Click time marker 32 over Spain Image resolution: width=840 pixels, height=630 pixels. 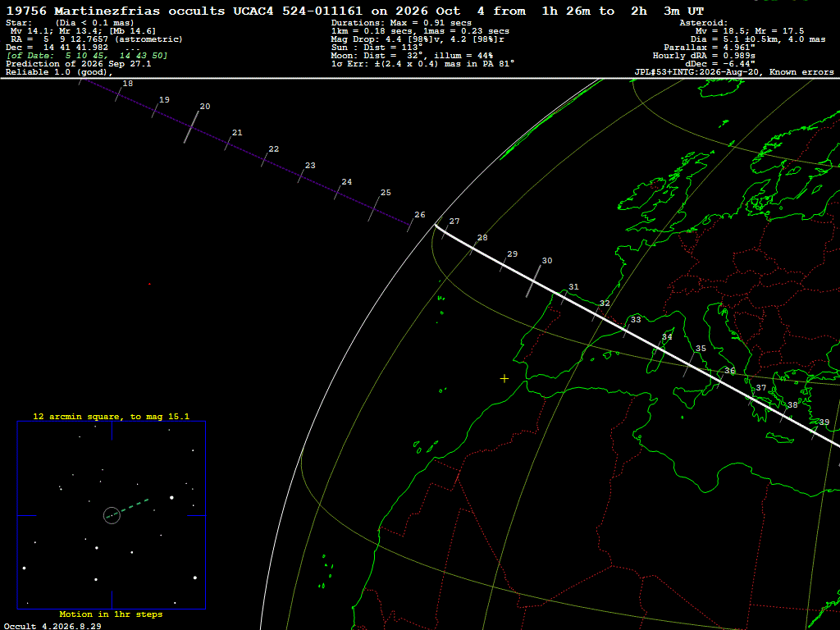(605, 304)
